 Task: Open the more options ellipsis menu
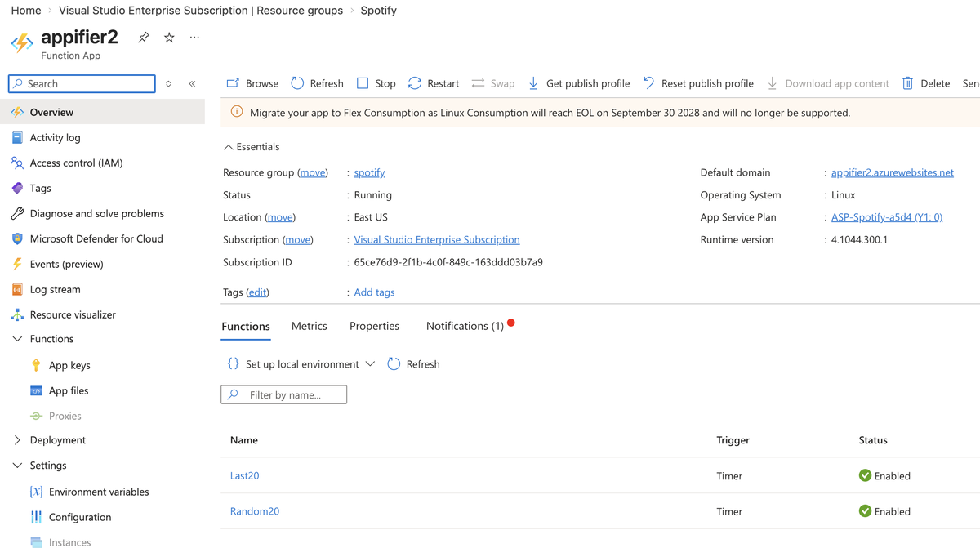tap(194, 38)
